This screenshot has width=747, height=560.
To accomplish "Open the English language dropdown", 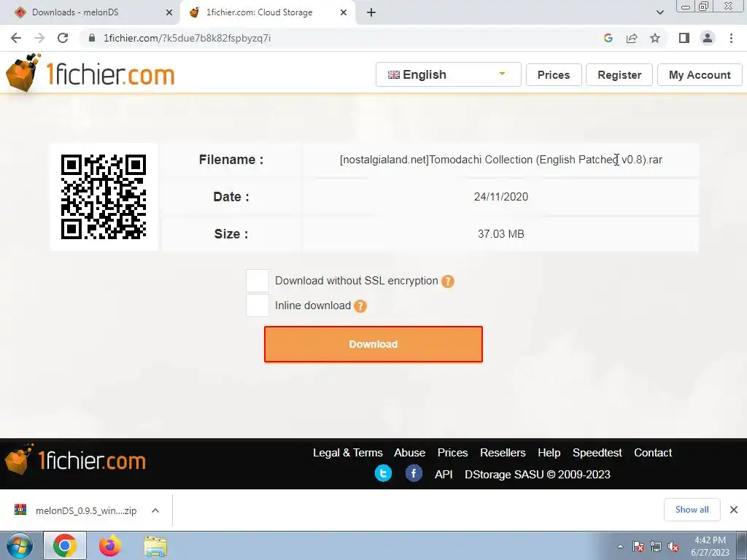I will click(x=449, y=74).
